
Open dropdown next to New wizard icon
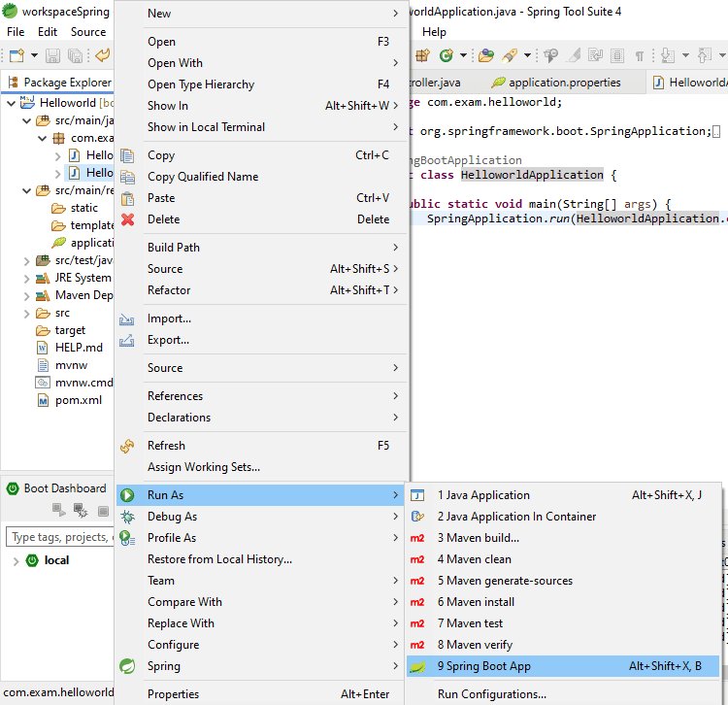coord(34,55)
